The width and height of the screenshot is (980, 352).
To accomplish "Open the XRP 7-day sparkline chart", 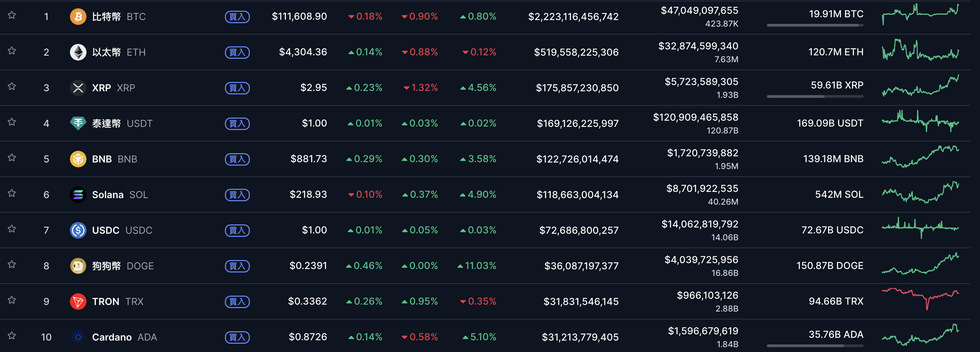I will [920, 86].
